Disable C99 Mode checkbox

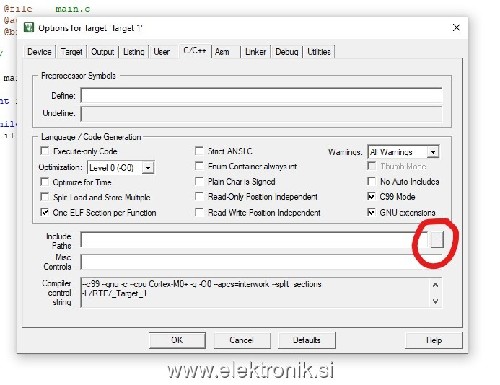pyautogui.click(x=371, y=196)
